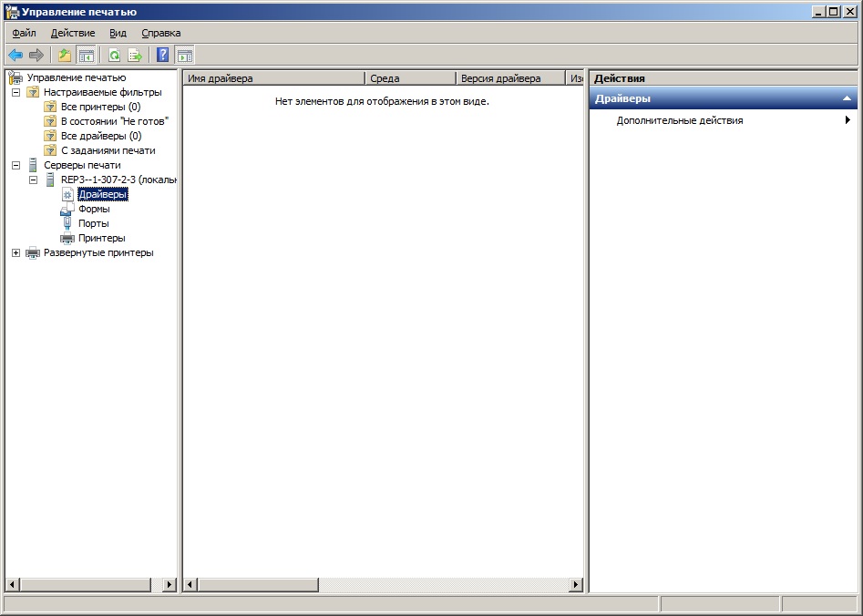Viewport: 863px width, 616px height.
Task: Click the tree pane horizontal scrollbar thumb
Action: (x=86, y=585)
